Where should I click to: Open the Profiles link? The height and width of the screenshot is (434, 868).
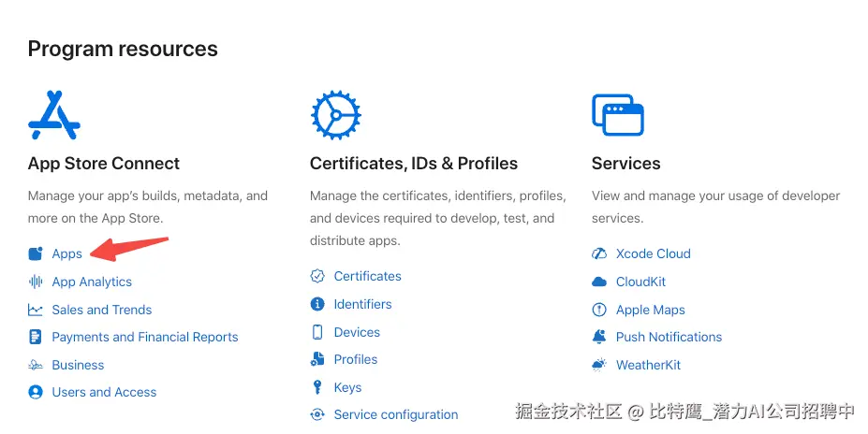356,359
